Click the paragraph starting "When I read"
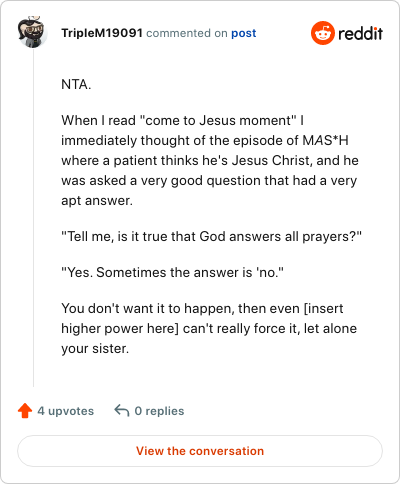The width and height of the screenshot is (400, 484). point(210,160)
